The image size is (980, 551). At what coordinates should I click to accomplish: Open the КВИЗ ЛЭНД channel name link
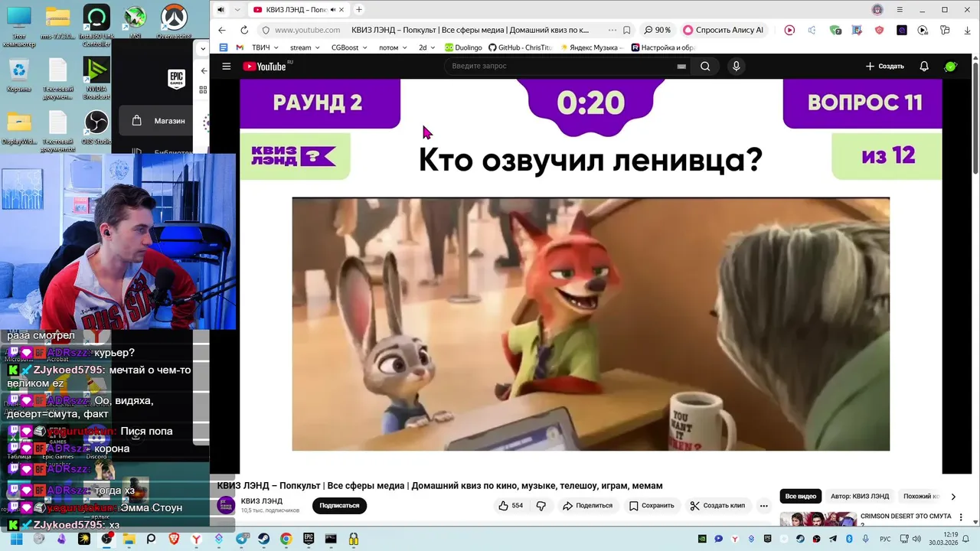click(262, 501)
